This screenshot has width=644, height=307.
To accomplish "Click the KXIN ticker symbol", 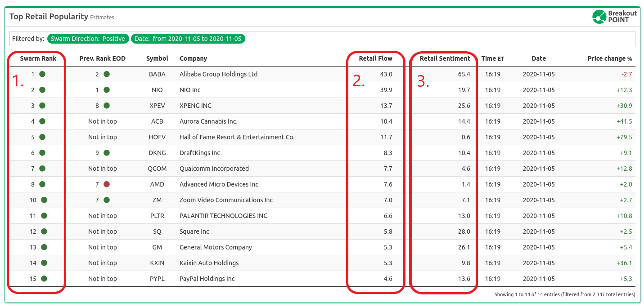I will click(x=157, y=263).
